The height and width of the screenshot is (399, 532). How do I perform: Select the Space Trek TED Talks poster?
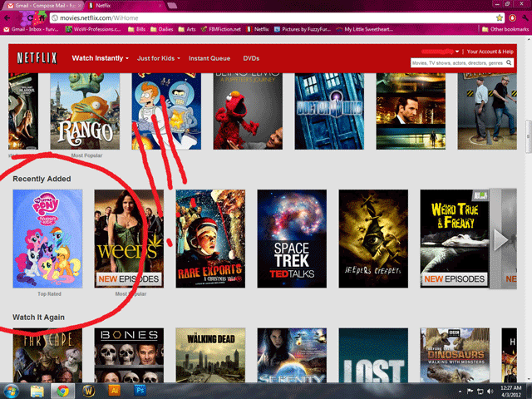click(x=292, y=239)
